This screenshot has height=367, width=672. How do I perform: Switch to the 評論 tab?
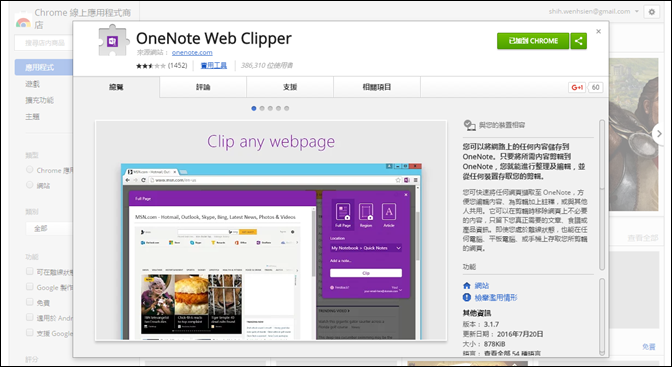click(203, 87)
